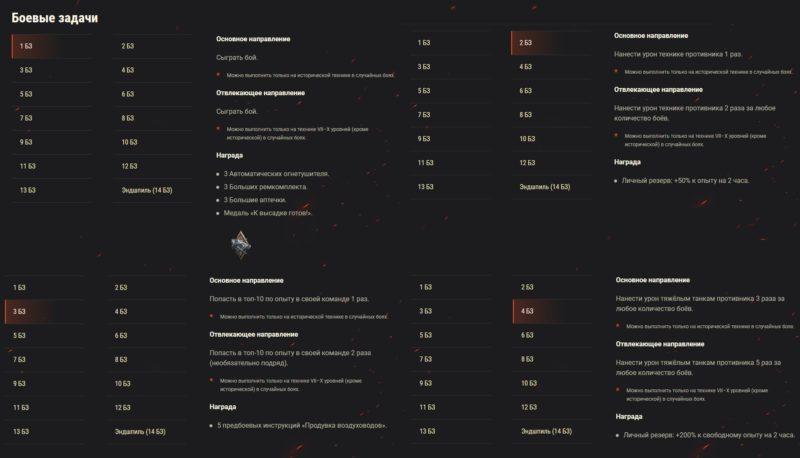The height and width of the screenshot is (458, 800).
Task: Open Эндшпиль (14 БЗ) beside the +200% свободному опыту panel
Action: [546, 431]
